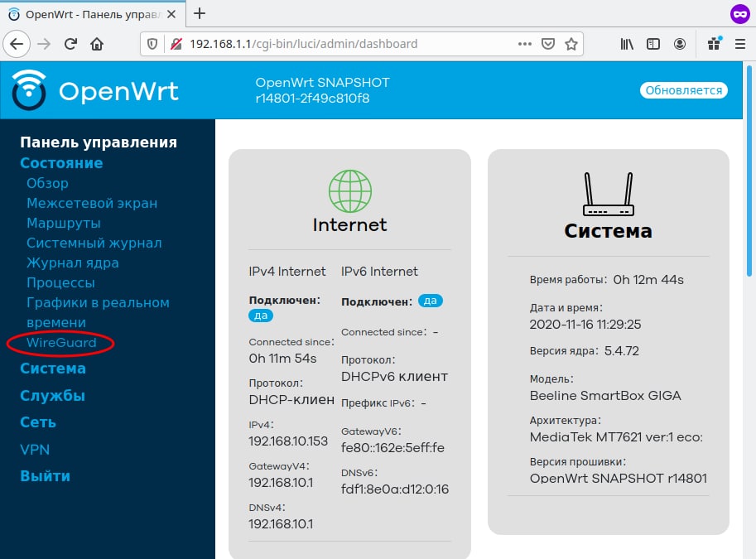756x559 pixels.
Task: Click the insecure connection lock icon
Action: click(x=176, y=44)
